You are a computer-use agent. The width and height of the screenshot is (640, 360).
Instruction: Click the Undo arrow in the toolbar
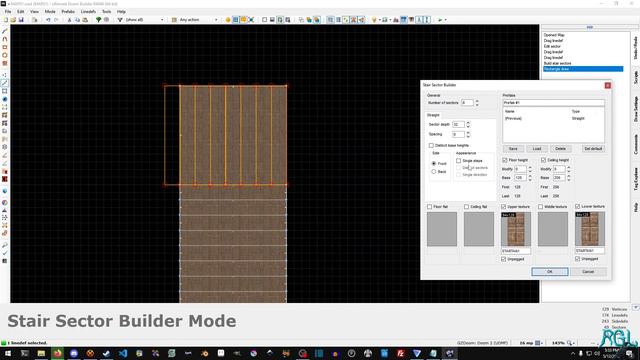coord(48,20)
